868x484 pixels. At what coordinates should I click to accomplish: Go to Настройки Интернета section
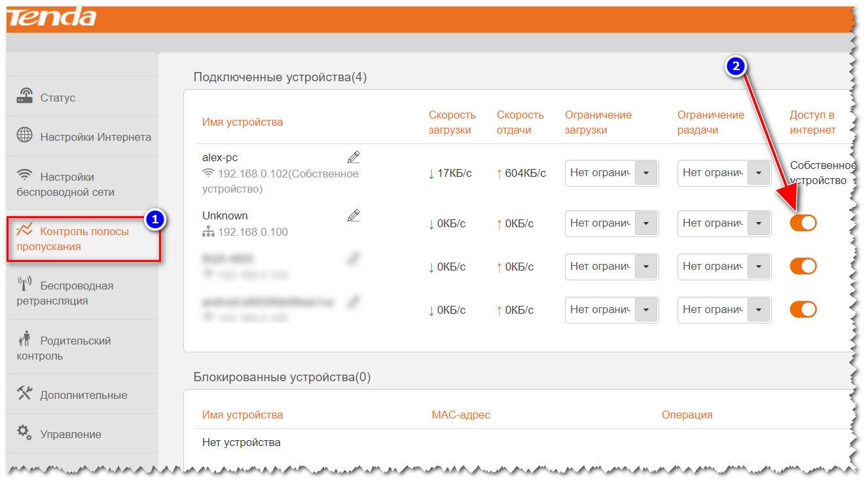96,137
